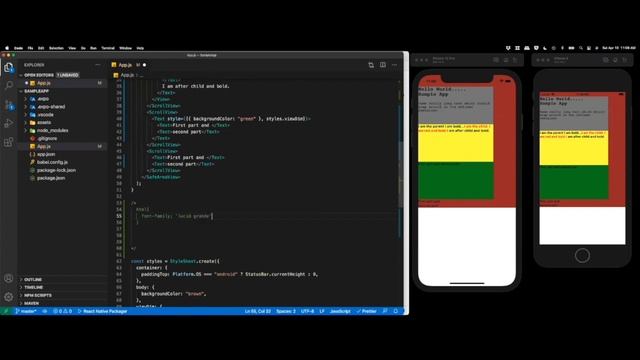Open the Selection menu

point(56,48)
